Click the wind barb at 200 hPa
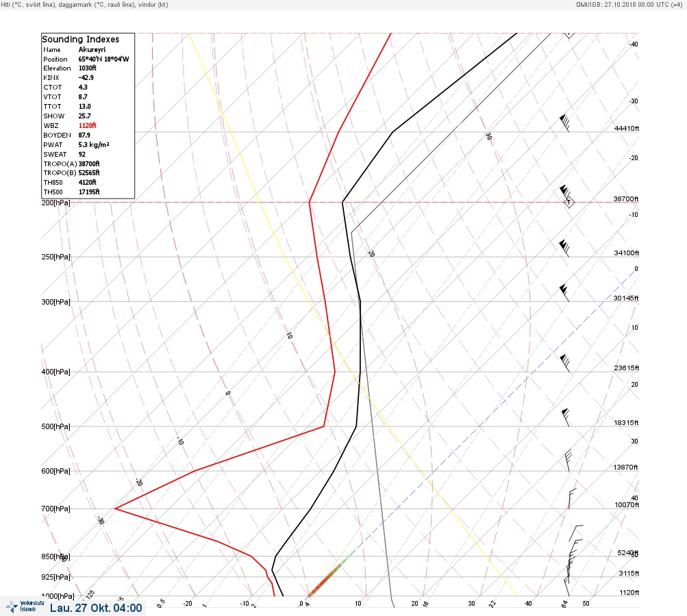687x616 pixels. point(565,194)
